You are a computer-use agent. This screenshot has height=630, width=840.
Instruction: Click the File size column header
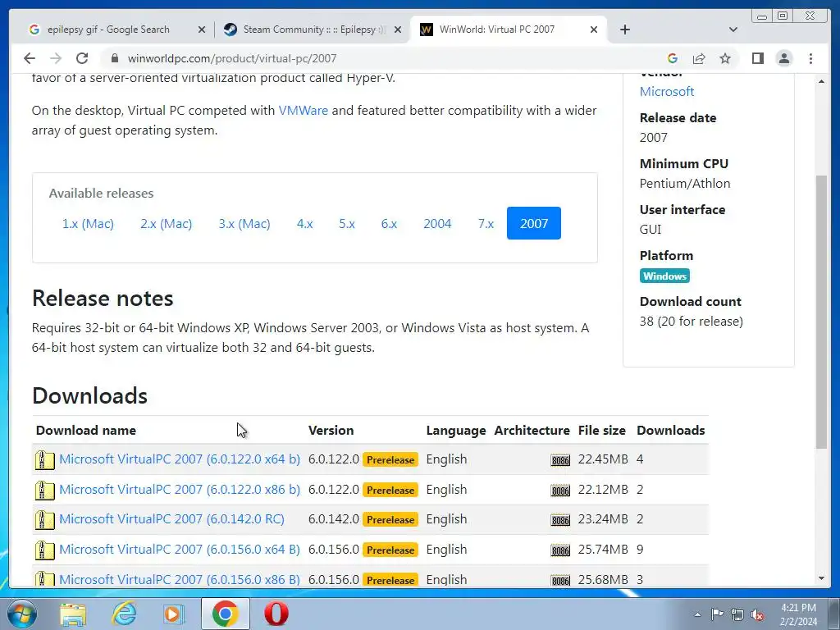[x=601, y=430]
